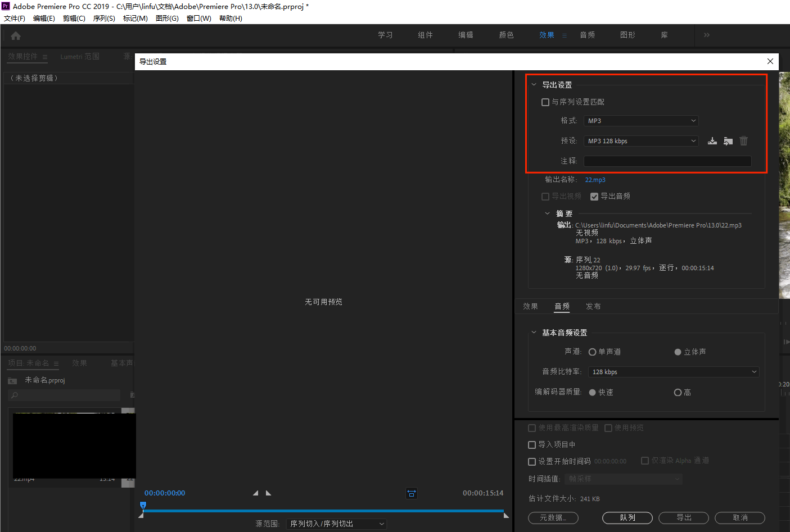Open the 格式 MP3 dropdown
This screenshot has height=532, width=790.
coord(641,121)
